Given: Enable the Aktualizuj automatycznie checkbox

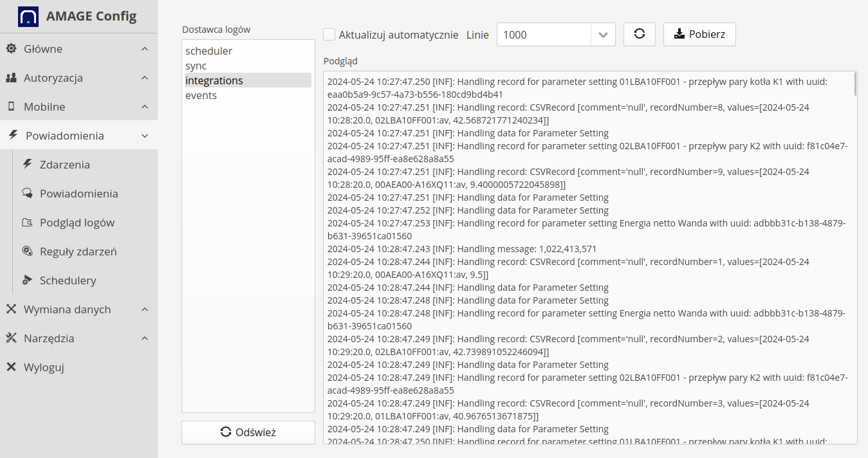Looking at the screenshot, I should [x=329, y=35].
